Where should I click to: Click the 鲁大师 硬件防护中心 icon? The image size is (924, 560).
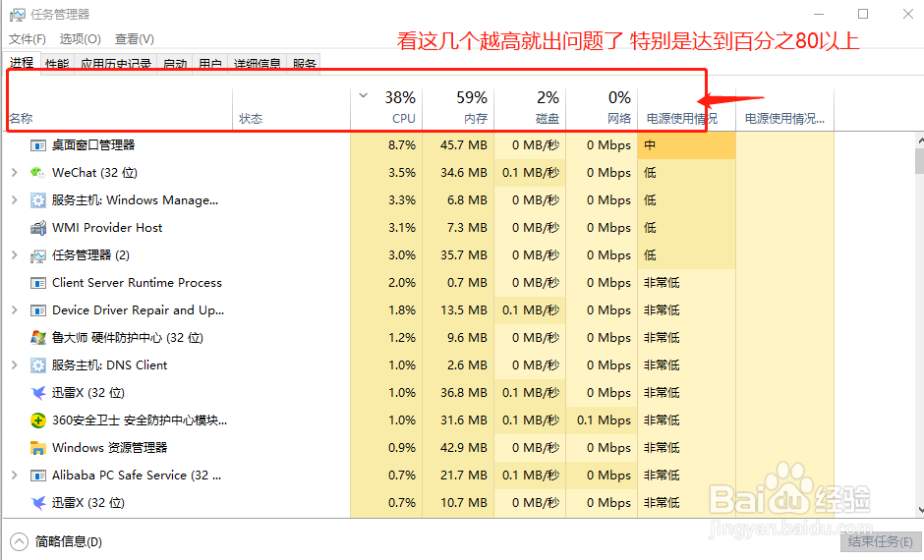(38, 338)
